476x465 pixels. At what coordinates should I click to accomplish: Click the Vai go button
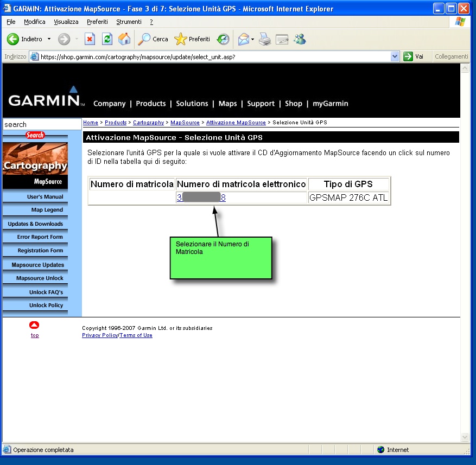(414, 56)
